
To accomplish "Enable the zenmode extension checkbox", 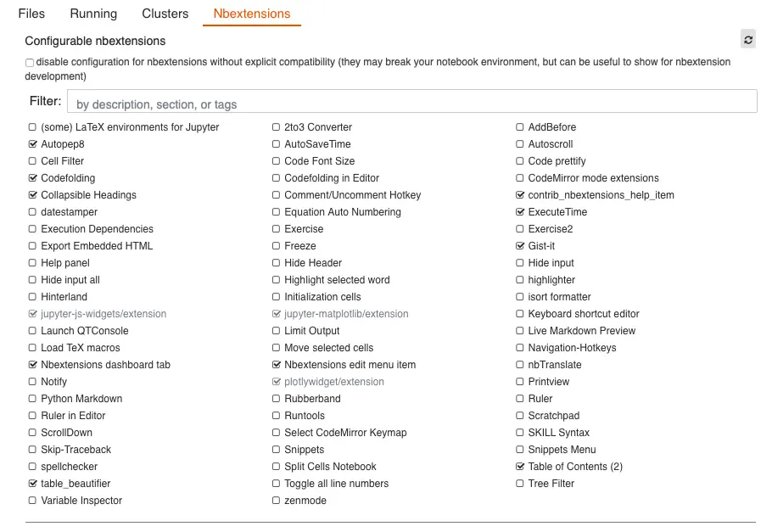I will [x=277, y=501].
